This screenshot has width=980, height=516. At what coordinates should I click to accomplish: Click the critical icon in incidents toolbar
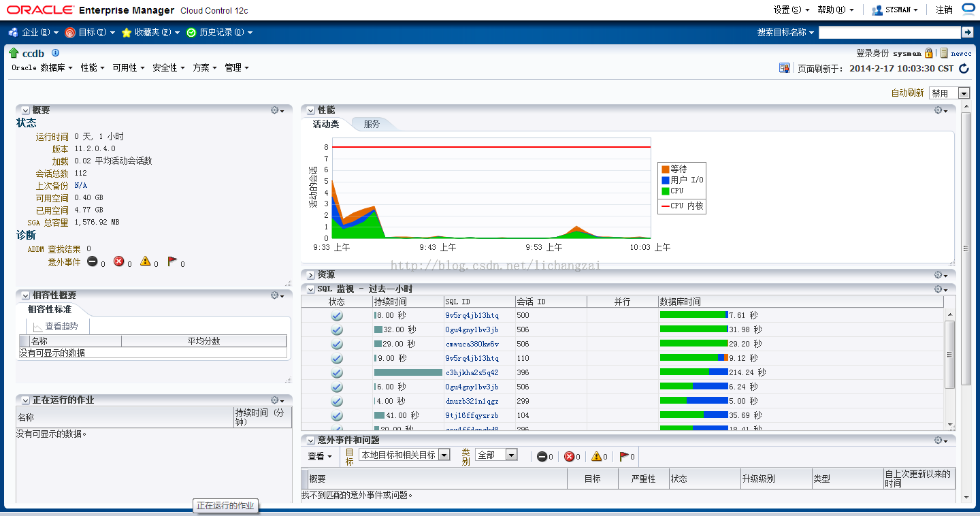click(570, 456)
